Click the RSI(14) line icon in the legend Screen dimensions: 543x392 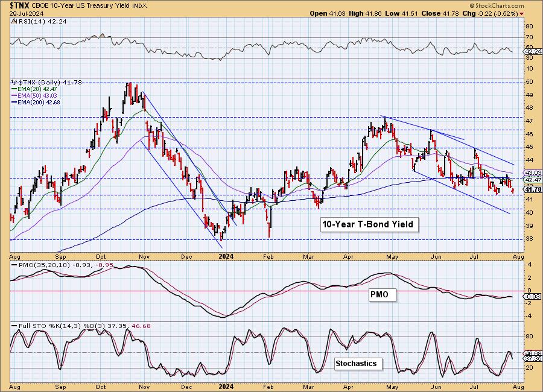[x=13, y=21]
